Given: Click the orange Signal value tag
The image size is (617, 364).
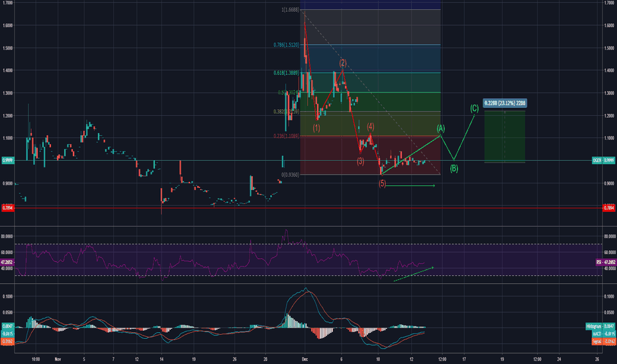Looking at the screenshot, I should pos(603,341).
